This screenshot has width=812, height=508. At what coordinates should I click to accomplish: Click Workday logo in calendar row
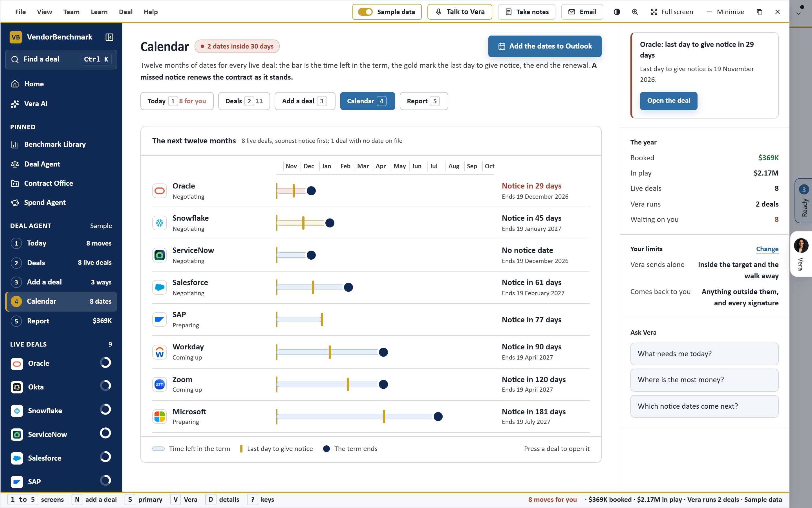pyautogui.click(x=159, y=352)
